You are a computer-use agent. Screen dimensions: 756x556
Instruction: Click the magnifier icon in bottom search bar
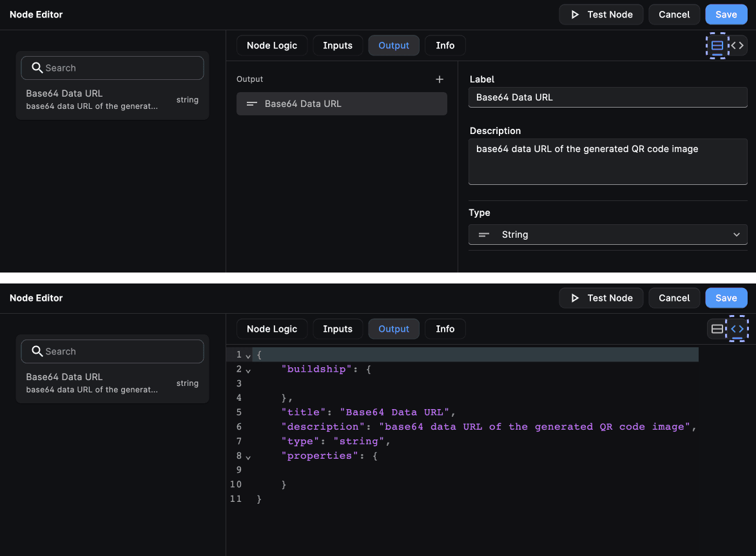click(x=37, y=351)
